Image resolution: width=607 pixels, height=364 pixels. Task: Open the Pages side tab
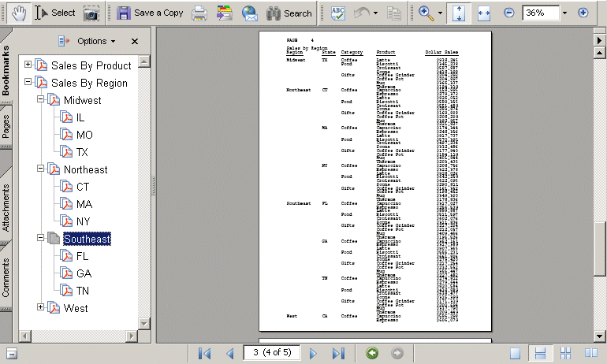pyautogui.click(x=6, y=126)
